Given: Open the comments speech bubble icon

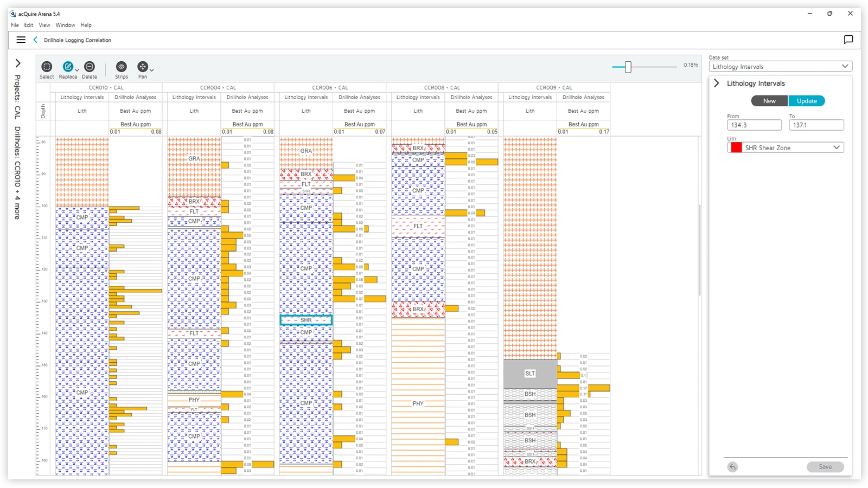Looking at the screenshot, I should tap(848, 40).
